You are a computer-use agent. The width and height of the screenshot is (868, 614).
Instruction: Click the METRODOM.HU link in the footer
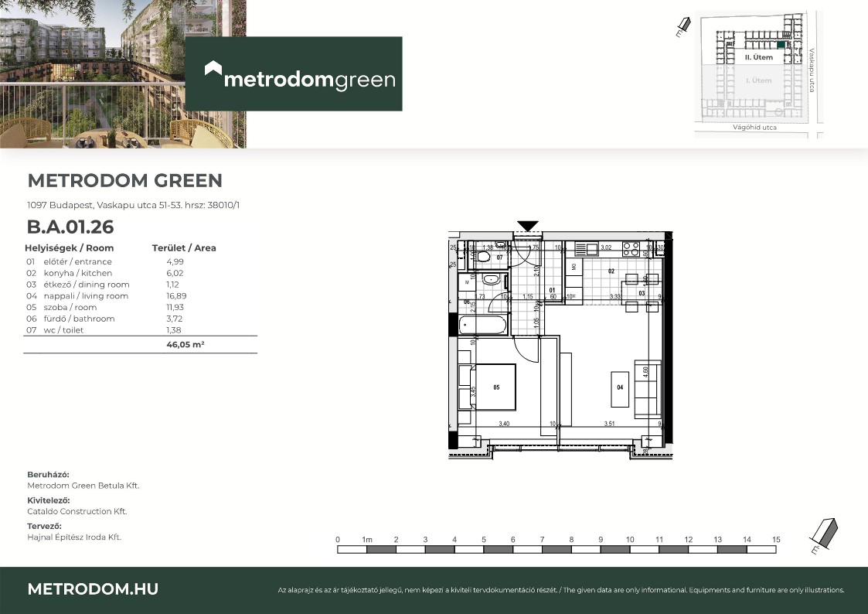click(93, 588)
